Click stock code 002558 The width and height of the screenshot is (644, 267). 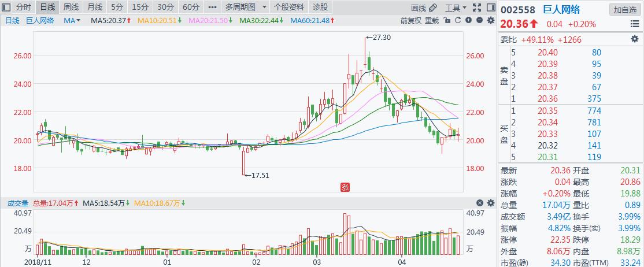coord(517,10)
